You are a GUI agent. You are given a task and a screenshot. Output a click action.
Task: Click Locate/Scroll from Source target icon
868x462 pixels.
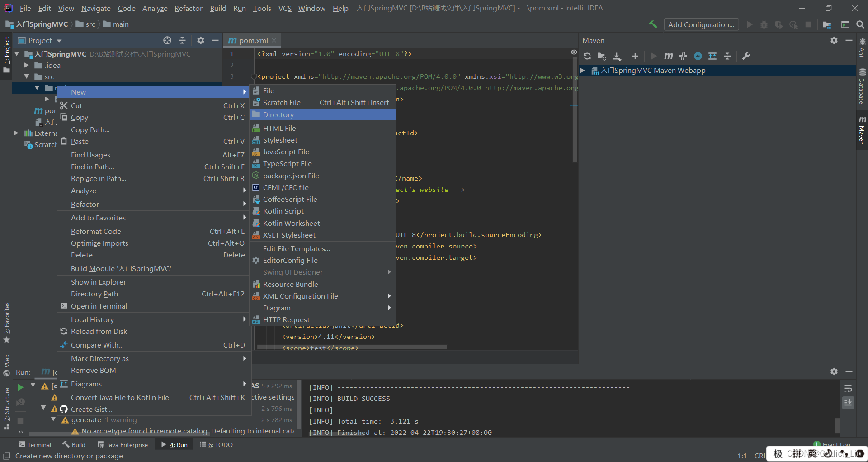[x=167, y=40]
